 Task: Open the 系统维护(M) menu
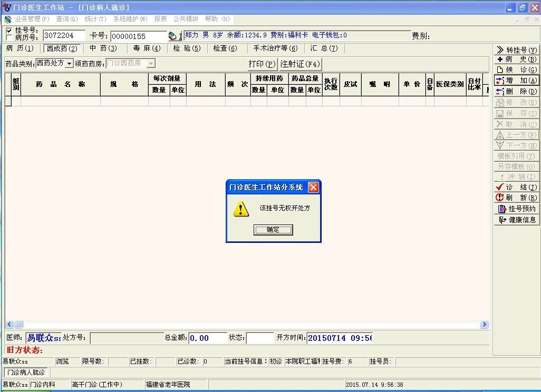130,19
